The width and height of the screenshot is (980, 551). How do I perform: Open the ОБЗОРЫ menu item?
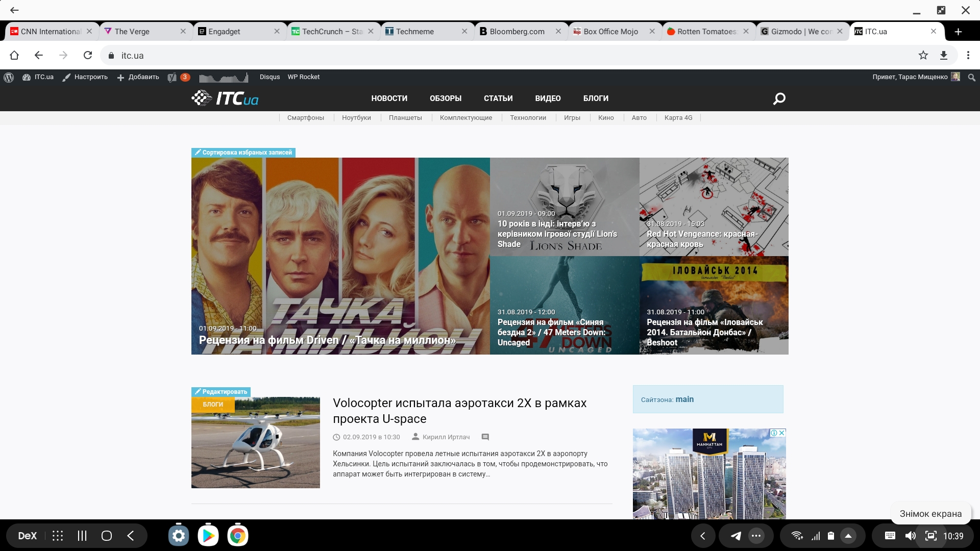tap(446, 98)
